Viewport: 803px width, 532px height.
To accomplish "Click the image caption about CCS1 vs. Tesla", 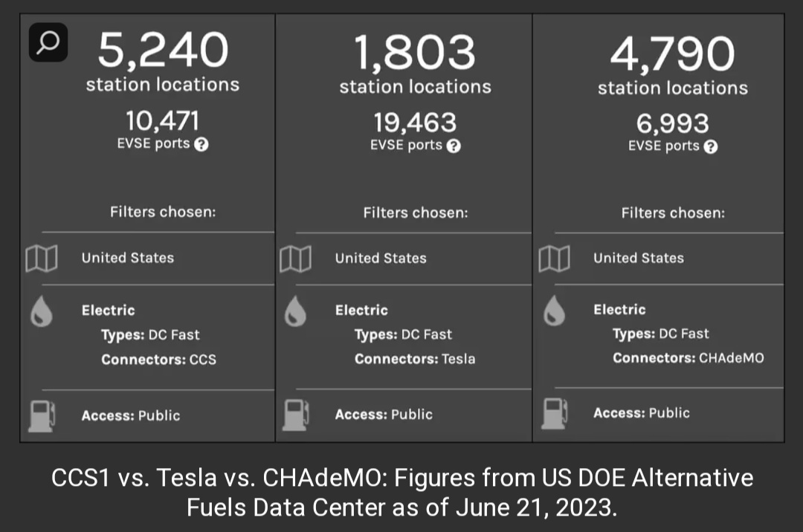I will coord(401,493).
